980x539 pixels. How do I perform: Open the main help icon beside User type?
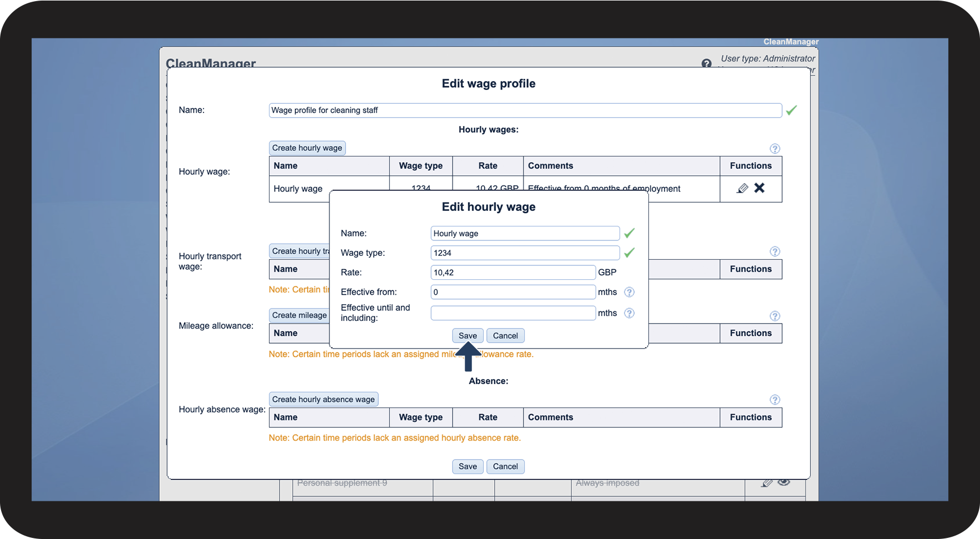pyautogui.click(x=706, y=63)
